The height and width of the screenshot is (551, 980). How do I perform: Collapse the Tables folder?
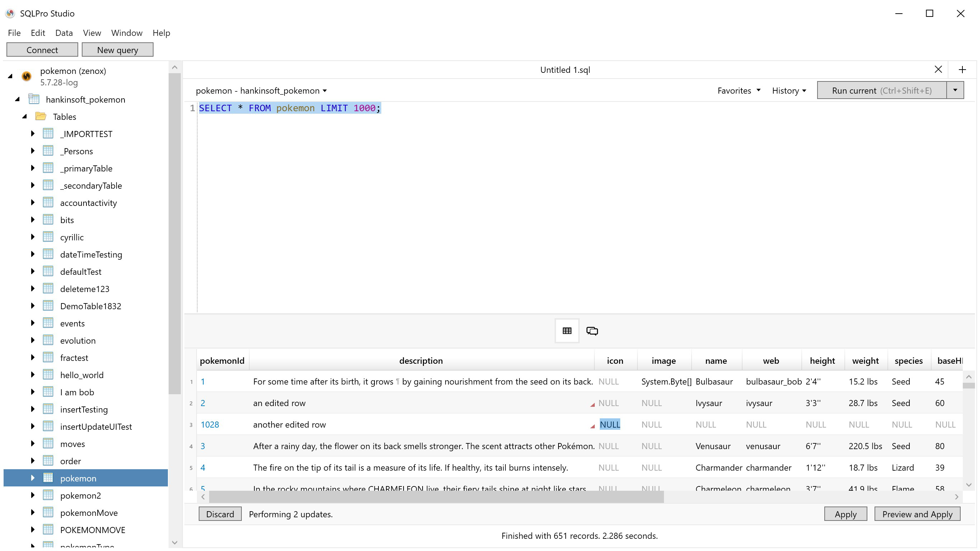tap(24, 117)
